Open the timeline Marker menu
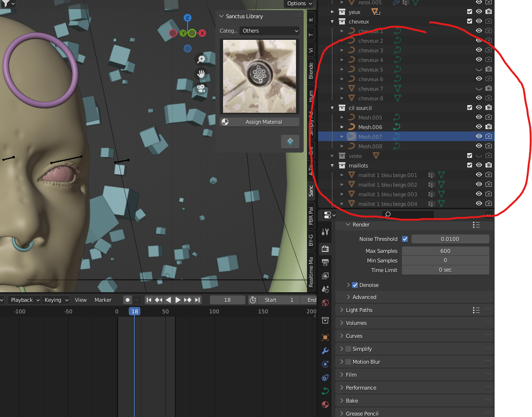The height and width of the screenshot is (417, 532). [x=103, y=300]
